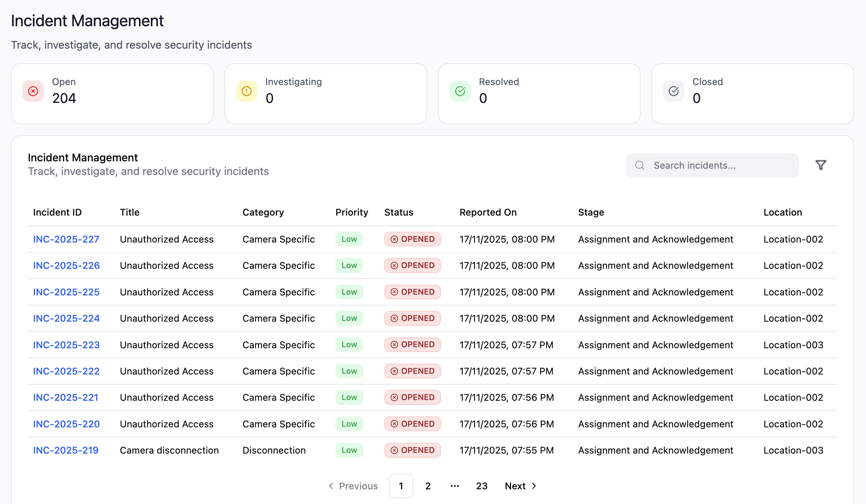Click the Next chevron arrow
The width and height of the screenshot is (866, 504).
[534, 486]
